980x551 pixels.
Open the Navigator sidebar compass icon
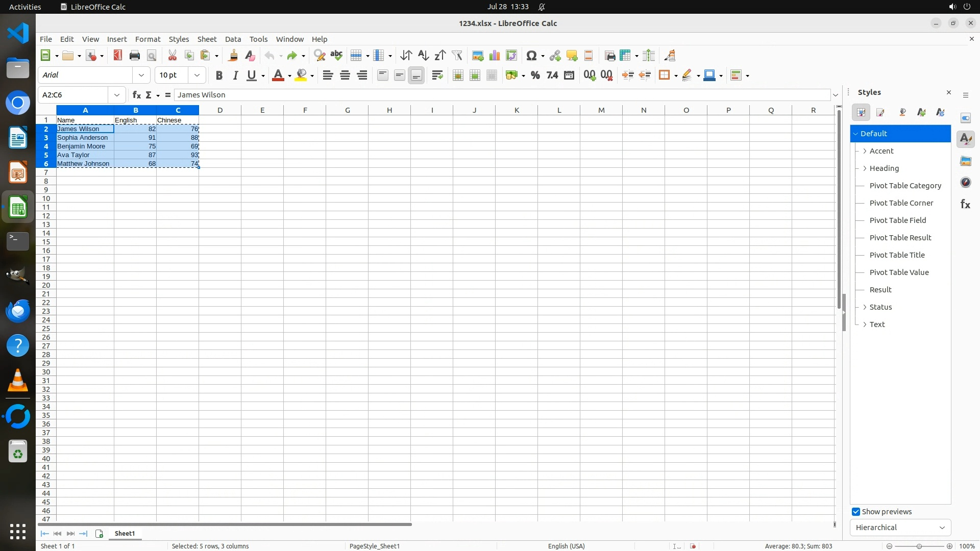[965, 183]
